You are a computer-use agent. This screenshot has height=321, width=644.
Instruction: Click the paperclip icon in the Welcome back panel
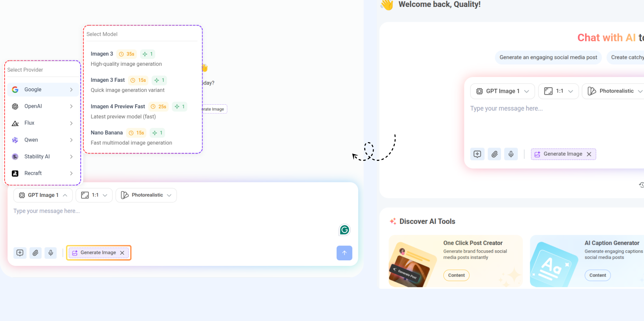click(494, 154)
